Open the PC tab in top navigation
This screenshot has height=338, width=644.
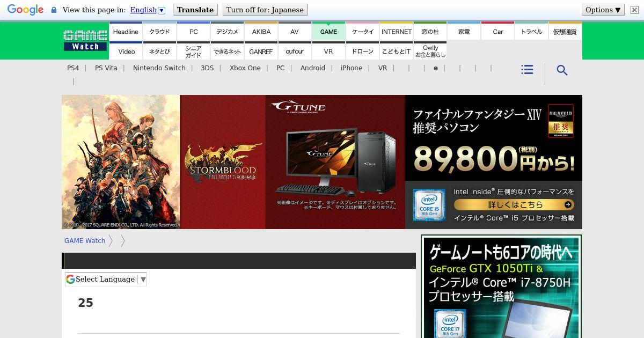[x=193, y=32]
